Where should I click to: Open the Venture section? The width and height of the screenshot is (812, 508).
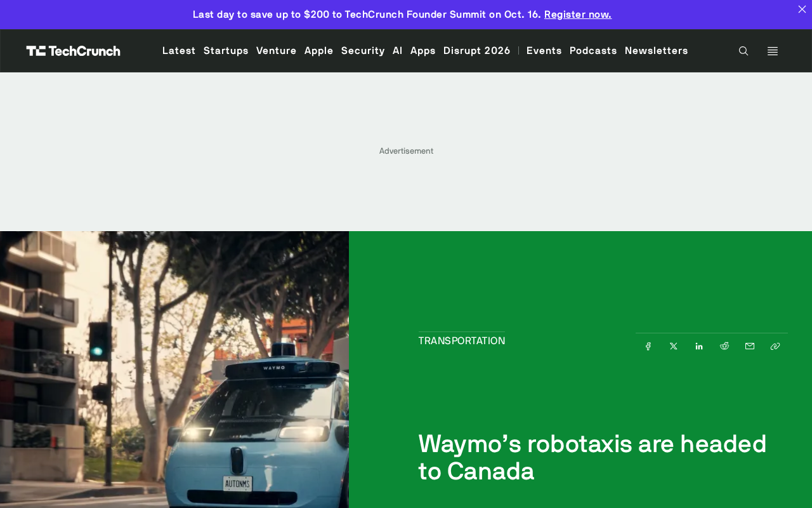click(277, 50)
